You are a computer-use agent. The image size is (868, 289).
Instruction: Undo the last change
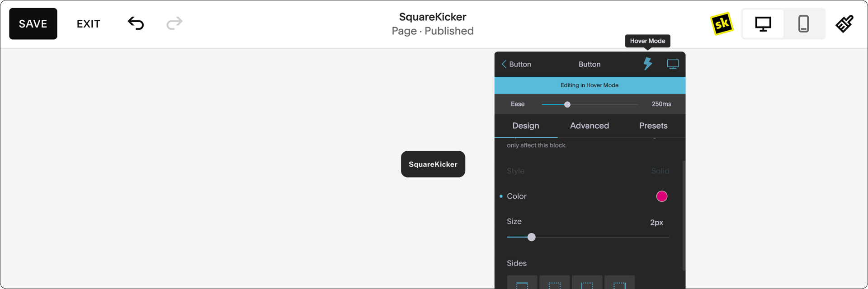(136, 23)
